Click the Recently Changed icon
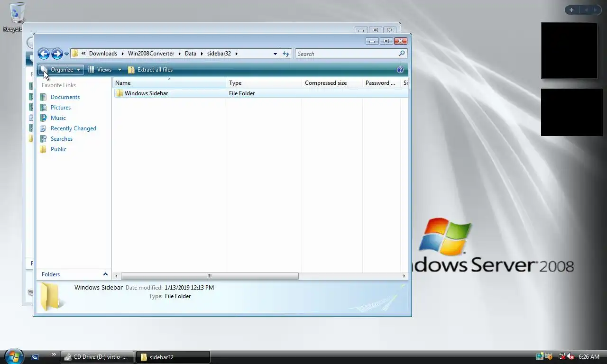This screenshot has width=607, height=364. pyautogui.click(x=43, y=128)
